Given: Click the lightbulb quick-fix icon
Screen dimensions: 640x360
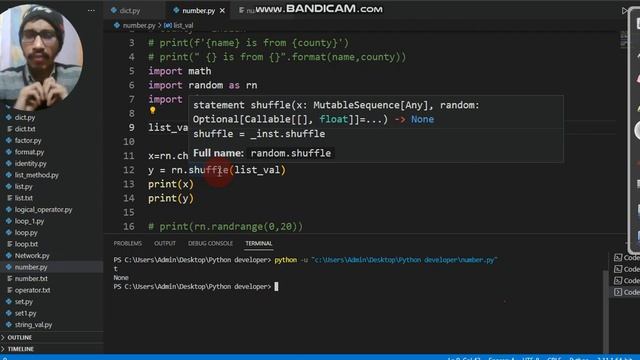Looking at the screenshot, I should (x=153, y=111).
